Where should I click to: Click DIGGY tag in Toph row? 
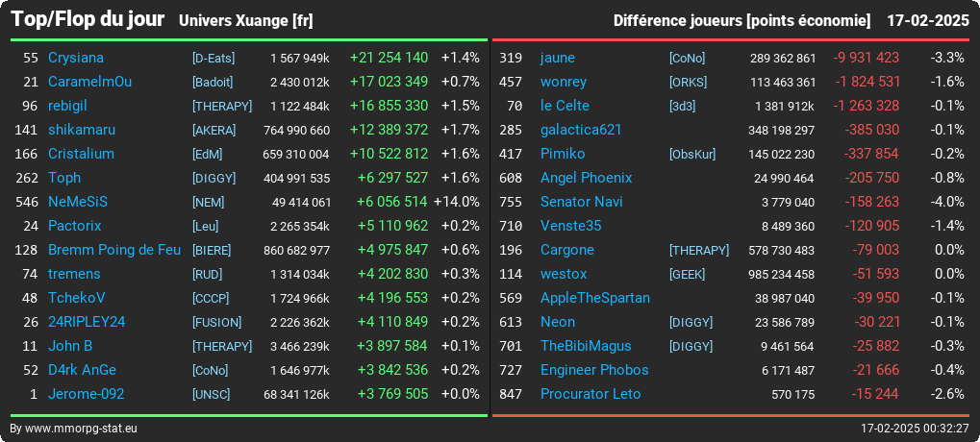click(x=214, y=178)
